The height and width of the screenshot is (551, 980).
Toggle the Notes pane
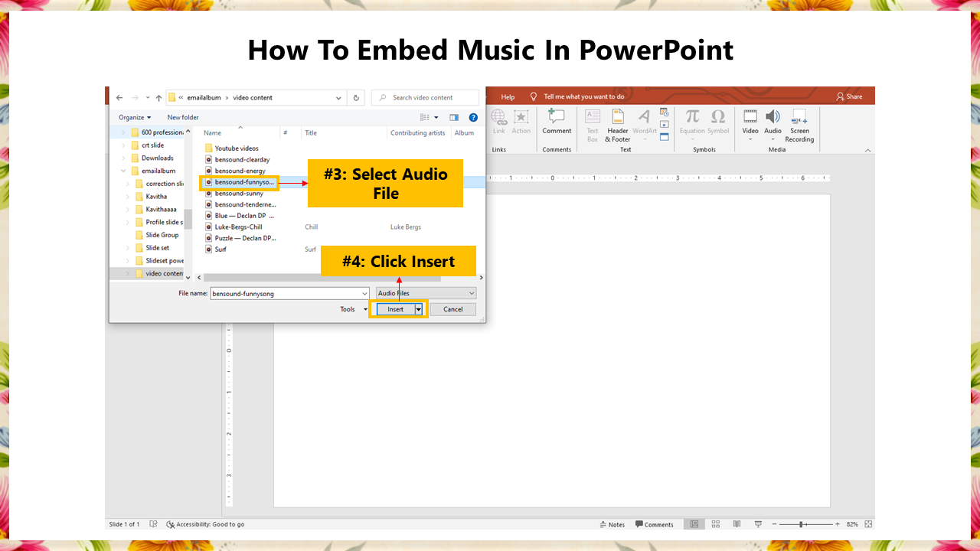pyautogui.click(x=612, y=524)
